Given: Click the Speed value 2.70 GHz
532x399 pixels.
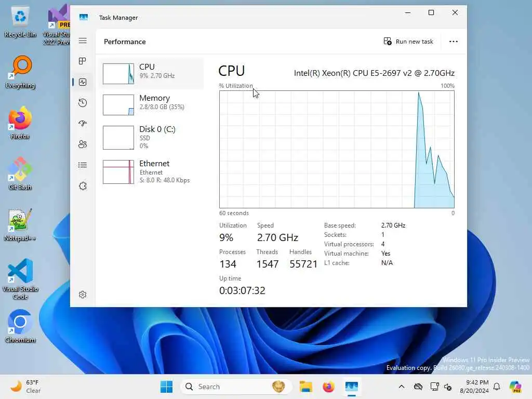Looking at the screenshot, I should [277, 237].
